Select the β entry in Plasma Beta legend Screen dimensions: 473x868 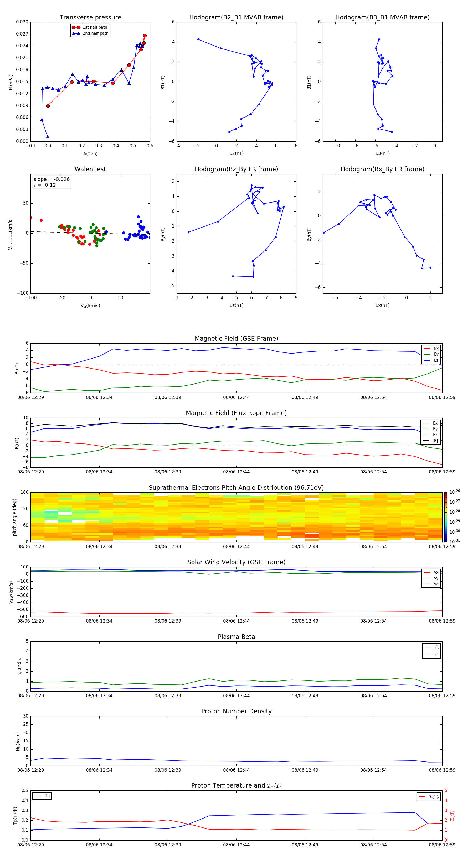tap(431, 654)
